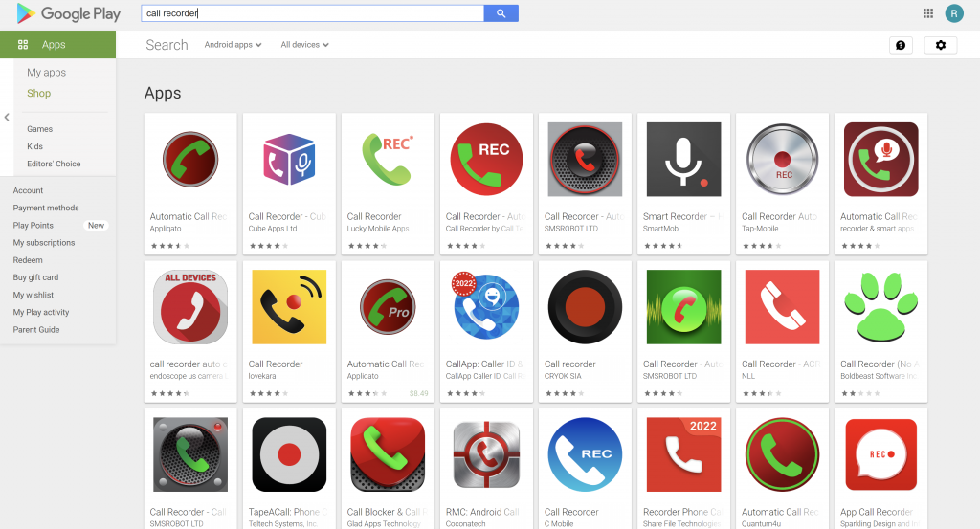
Task: Open the help question mark button
Action: (900, 45)
